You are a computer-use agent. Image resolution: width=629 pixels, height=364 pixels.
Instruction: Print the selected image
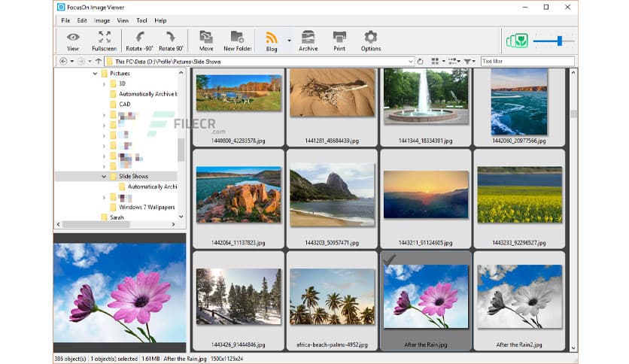point(339,41)
